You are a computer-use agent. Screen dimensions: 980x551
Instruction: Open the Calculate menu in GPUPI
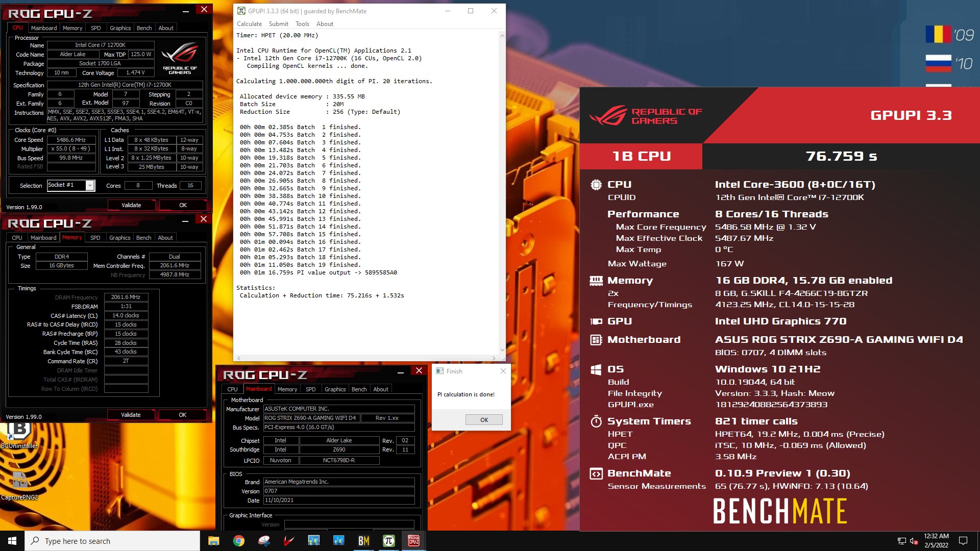[x=249, y=24]
